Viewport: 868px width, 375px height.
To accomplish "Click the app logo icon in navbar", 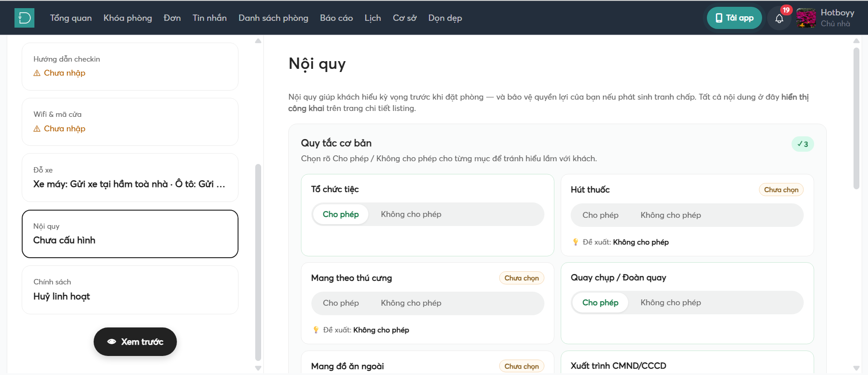I will (x=24, y=18).
